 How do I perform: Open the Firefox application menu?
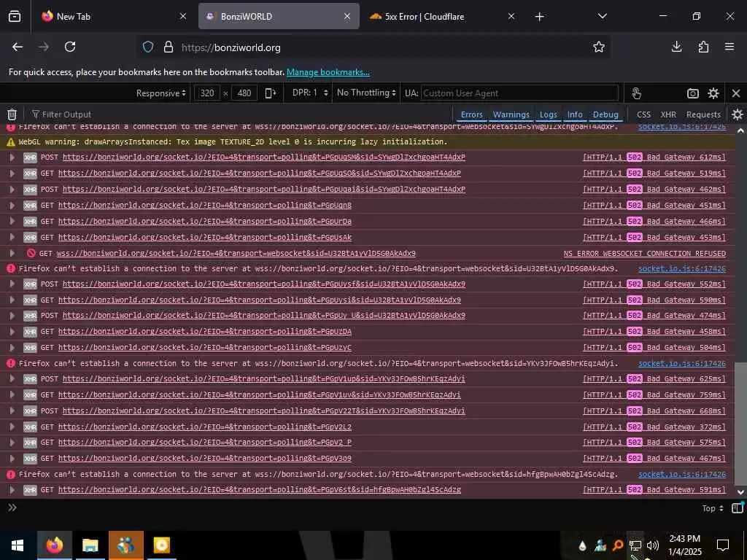pos(729,47)
